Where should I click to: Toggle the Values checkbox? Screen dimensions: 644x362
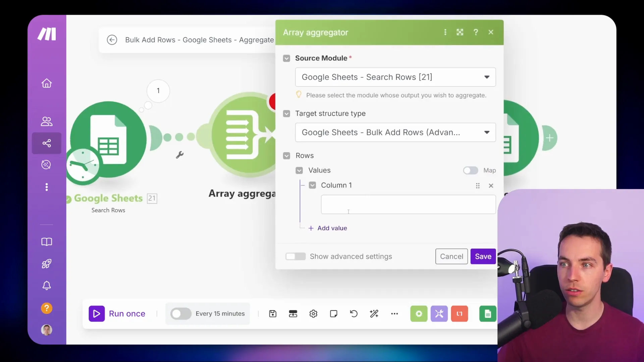tap(299, 171)
